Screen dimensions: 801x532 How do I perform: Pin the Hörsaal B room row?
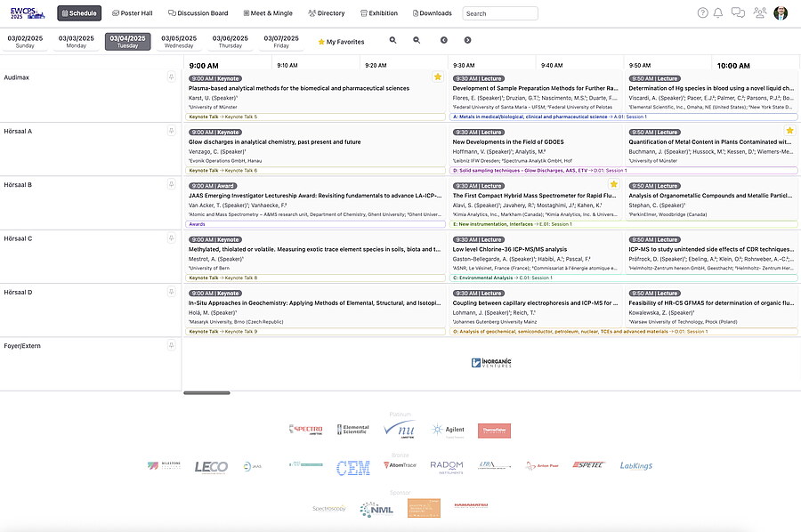[171, 184]
